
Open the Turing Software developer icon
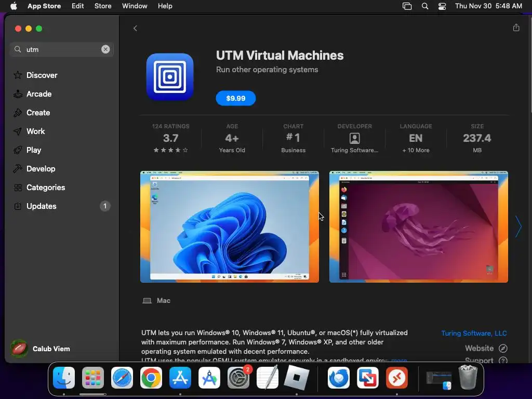[x=354, y=138]
